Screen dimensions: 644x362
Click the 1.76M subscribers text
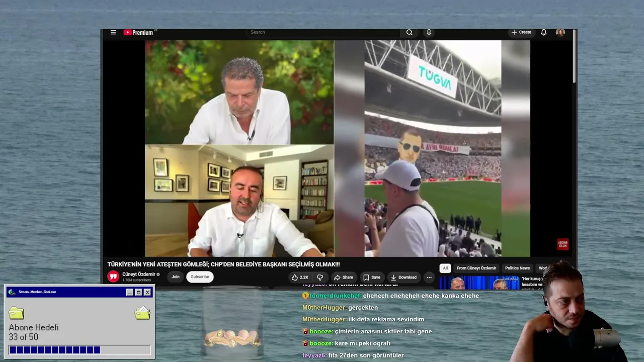(x=136, y=280)
